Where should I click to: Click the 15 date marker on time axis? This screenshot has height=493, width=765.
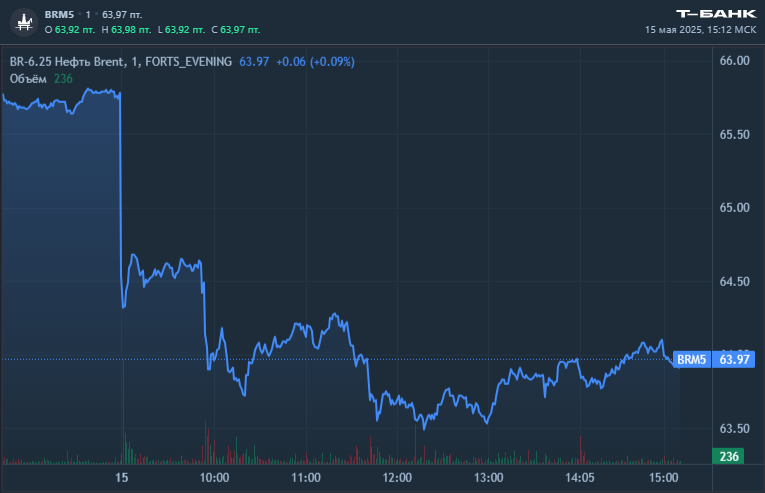point(123,478)
